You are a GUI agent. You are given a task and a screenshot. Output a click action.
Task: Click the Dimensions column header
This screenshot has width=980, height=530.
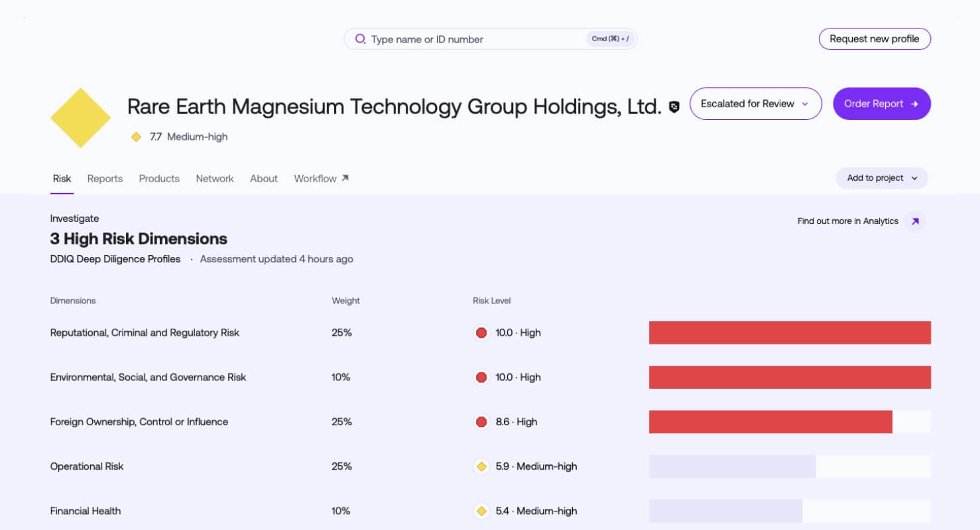pyautogui.click(x=73, y=301)
